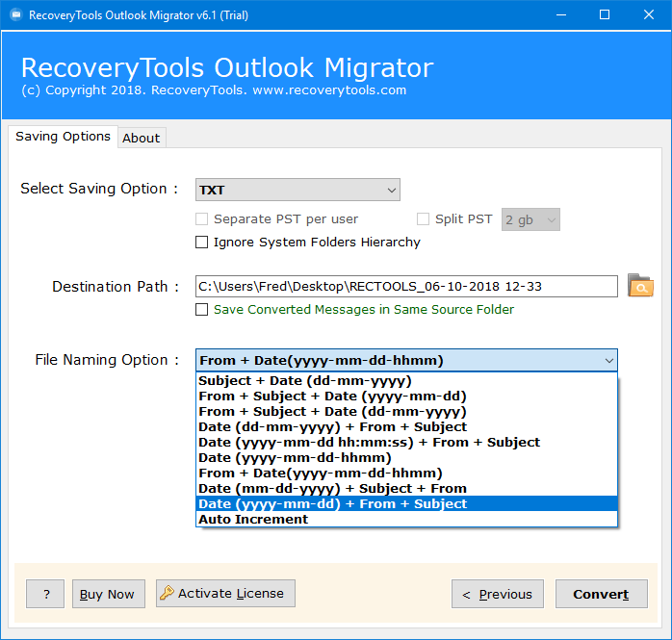Collapse the File Naming Option combo box
Image resolution: width=672 pixels, height=640 pixels.
click(406, 360)
